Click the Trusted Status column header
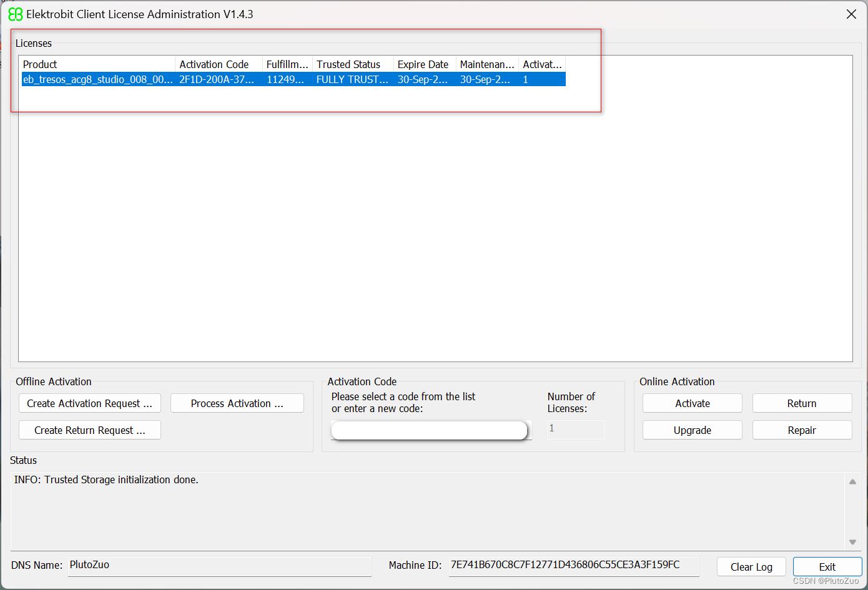This screenshot has width=868, height=590. point(353,64)
